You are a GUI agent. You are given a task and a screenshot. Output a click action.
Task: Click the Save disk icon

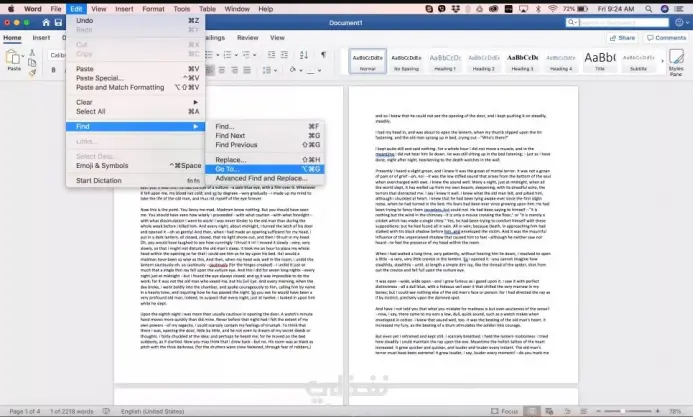tap(58, 23)
